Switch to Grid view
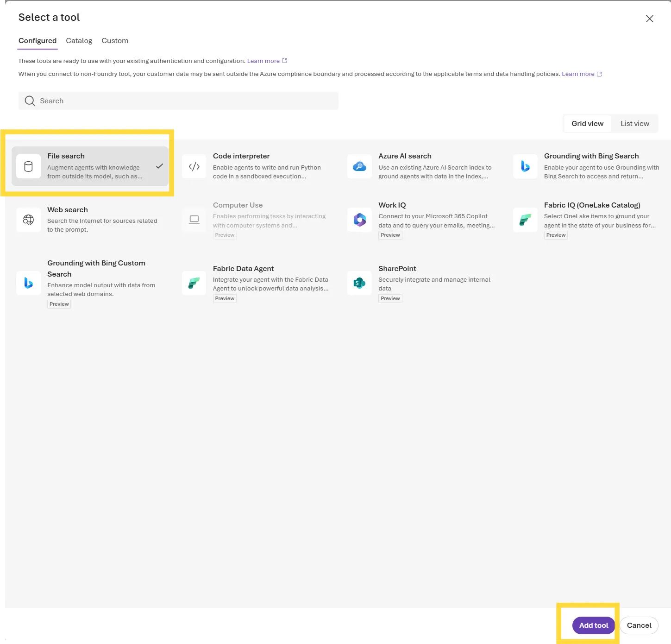Viewport: 671px width, 644px height. 587,124
